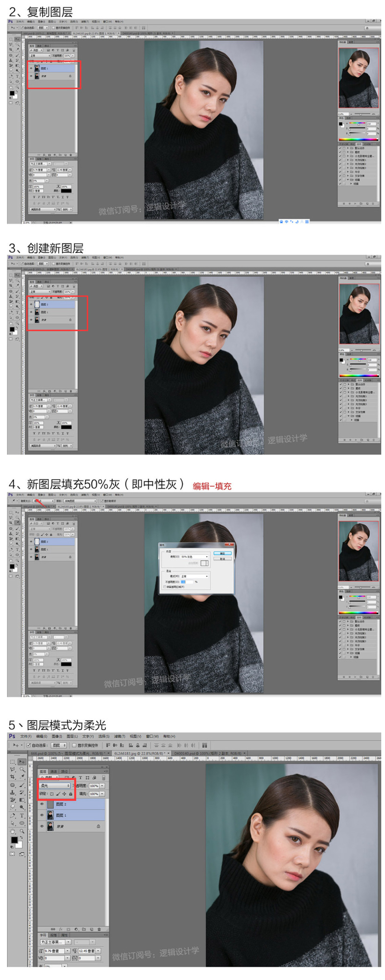Click link layers icon at step 5 Layers bottom

coord(53,929)
